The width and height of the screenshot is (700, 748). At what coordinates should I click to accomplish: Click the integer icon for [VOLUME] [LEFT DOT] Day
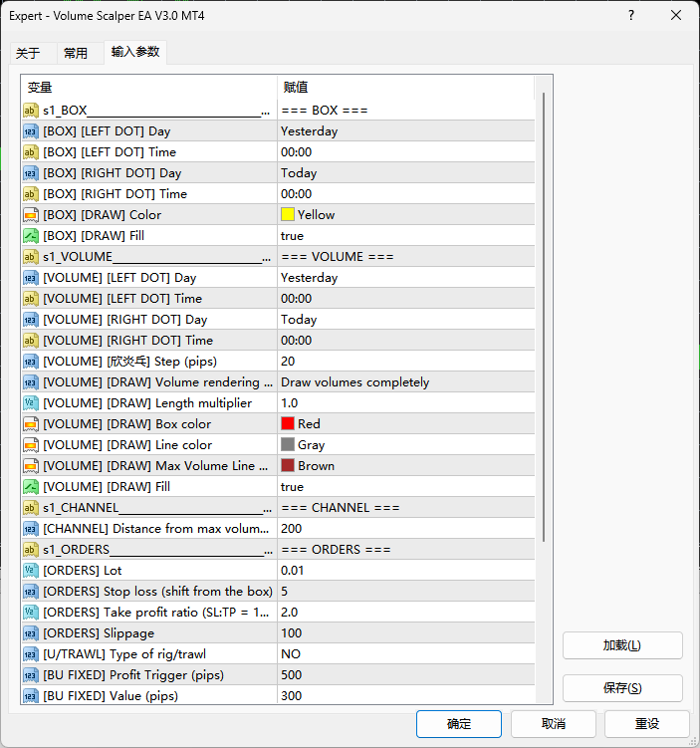click(x=31, y=278)
